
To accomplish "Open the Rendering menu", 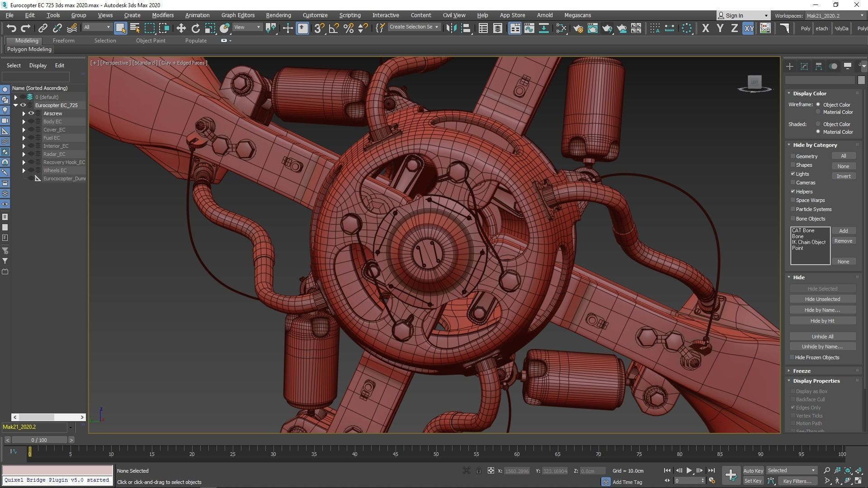I will click(278, 15).
